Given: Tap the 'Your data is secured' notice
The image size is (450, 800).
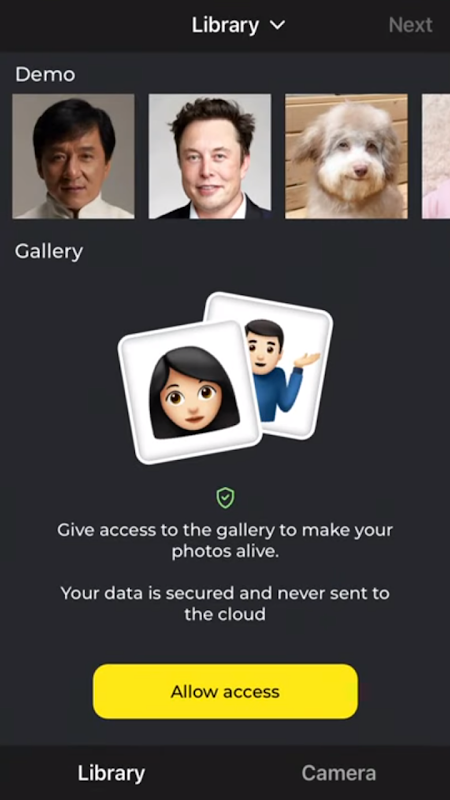Looking at the screenshot, I should point(225,603).
